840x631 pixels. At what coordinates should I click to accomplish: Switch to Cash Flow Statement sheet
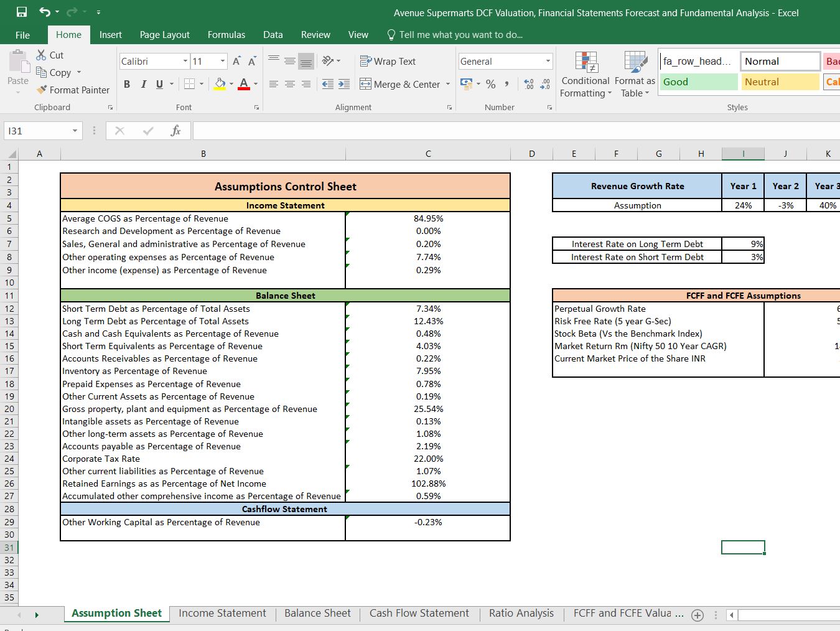(419, 614)
